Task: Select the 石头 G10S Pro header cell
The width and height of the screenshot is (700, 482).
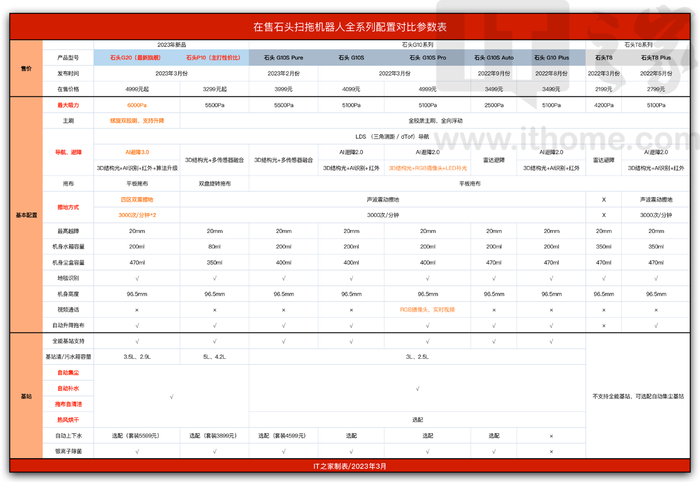Action: point(428,58)
